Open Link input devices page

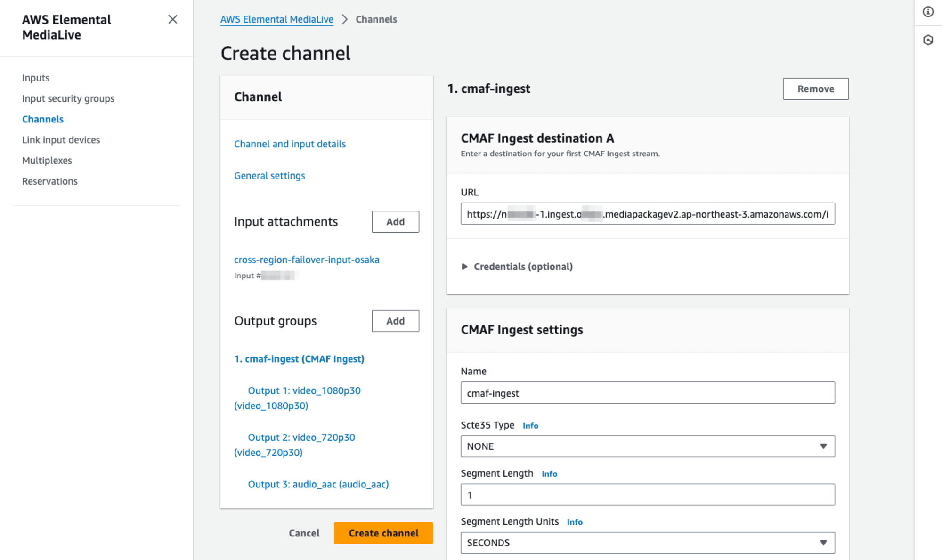point(61,140)
